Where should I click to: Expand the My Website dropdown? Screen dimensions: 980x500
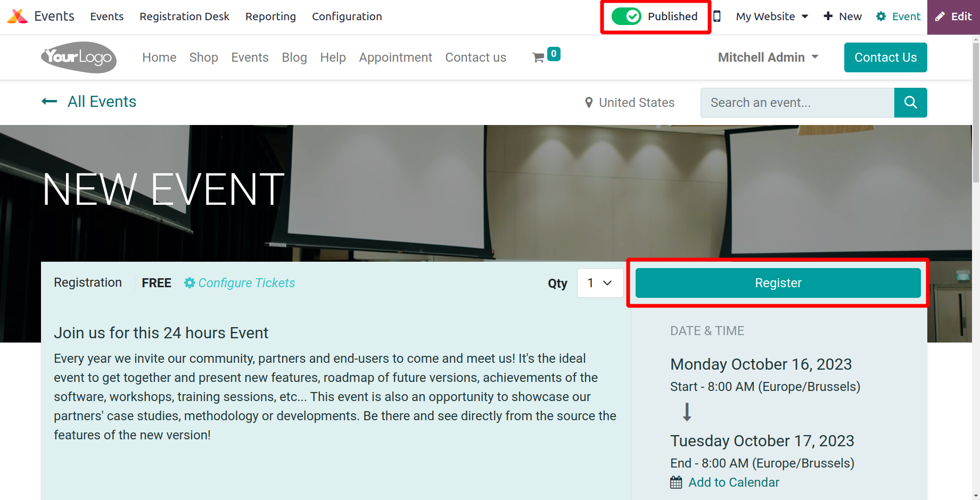[772, 16]
